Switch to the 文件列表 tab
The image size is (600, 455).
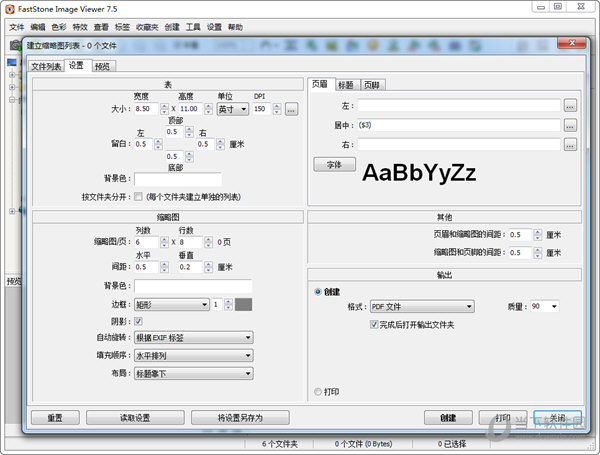point(46,66)
